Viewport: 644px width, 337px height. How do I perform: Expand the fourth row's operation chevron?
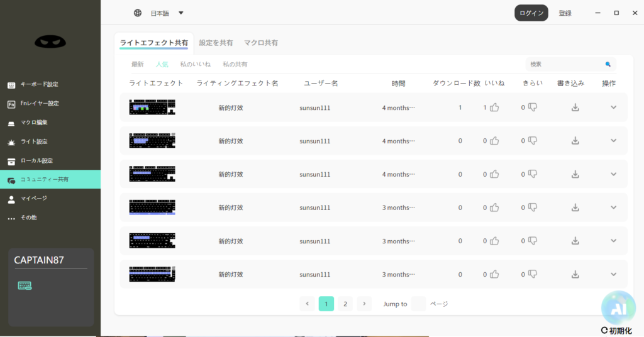(x=614, y=207)
